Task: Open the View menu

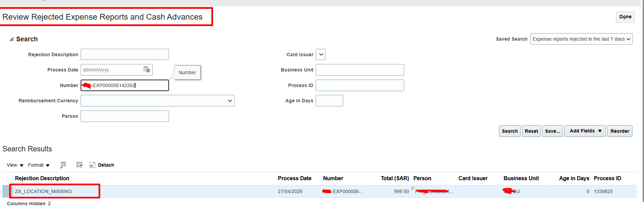Action: click(15, 165)
